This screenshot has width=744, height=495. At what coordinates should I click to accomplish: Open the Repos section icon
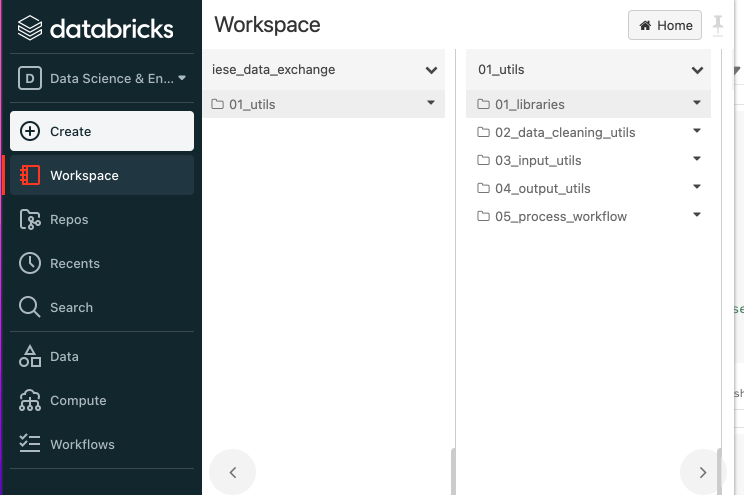[x=30, y=219]
